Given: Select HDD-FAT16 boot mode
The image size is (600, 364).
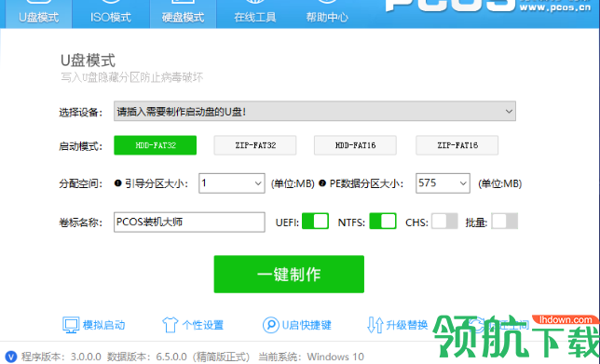Looking at the screenshot, I should tap(355, 145).
